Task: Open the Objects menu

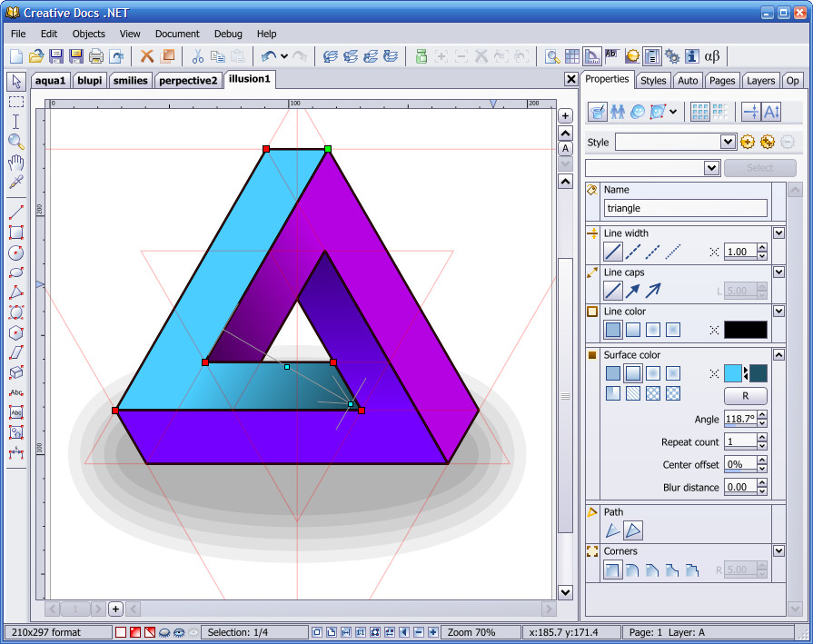Action: pos(89,34)
